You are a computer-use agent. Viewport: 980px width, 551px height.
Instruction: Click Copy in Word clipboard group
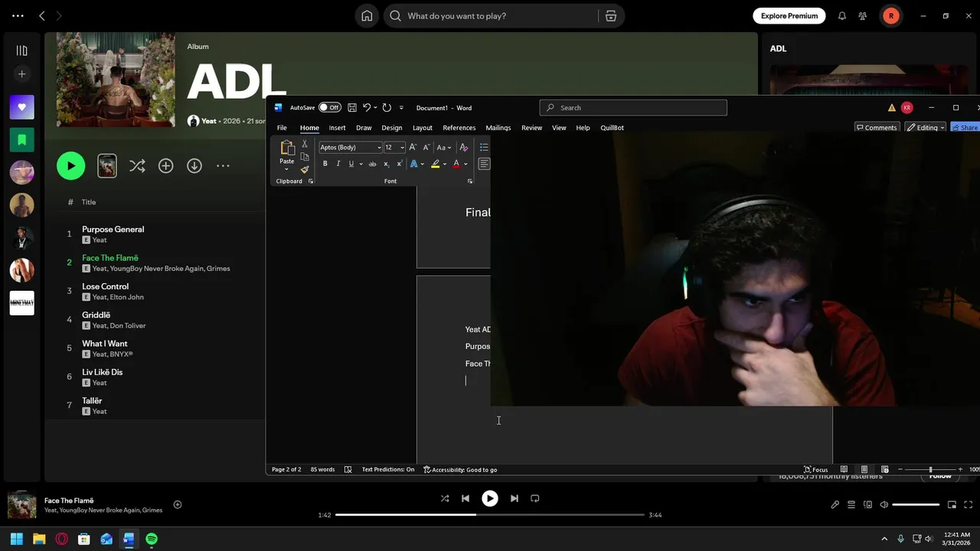coord(305,157)
